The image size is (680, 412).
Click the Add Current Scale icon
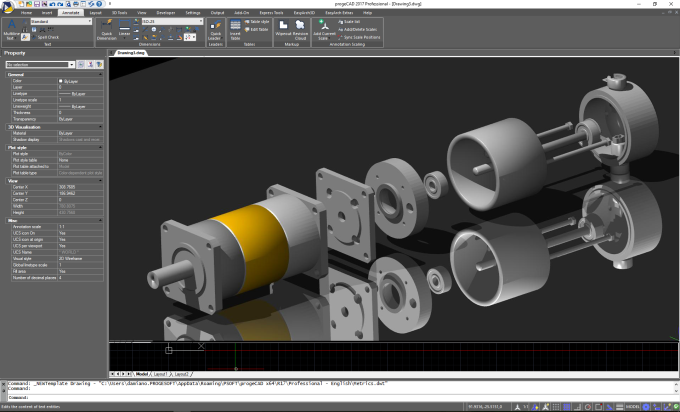324,29
